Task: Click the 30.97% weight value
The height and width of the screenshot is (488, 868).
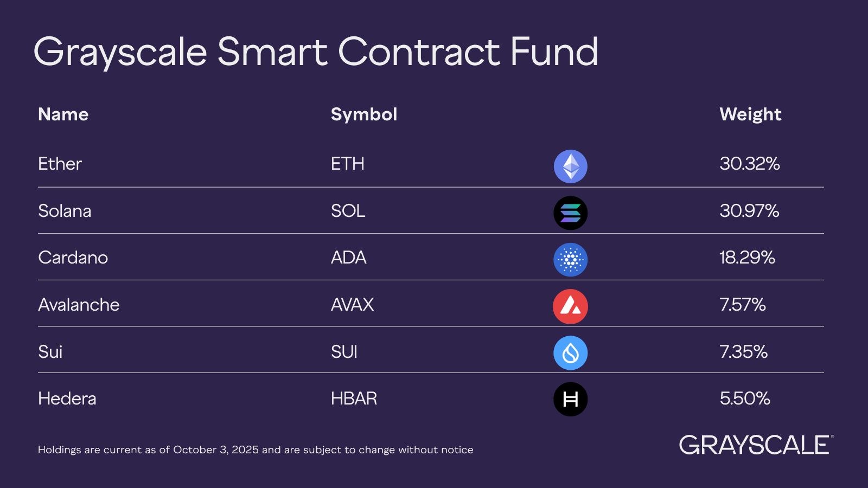Action: [x=749, y=211]
